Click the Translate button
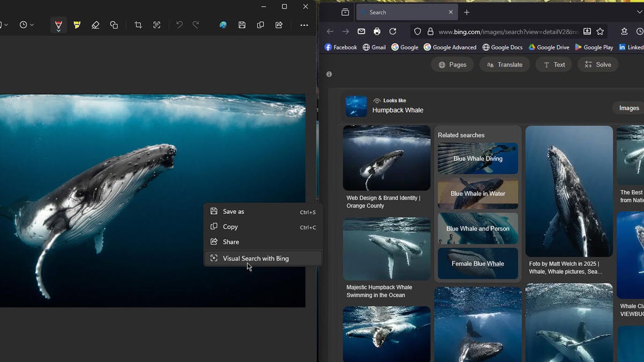The width and height of the screenshot is (644, 362). [x=504, y=65]
